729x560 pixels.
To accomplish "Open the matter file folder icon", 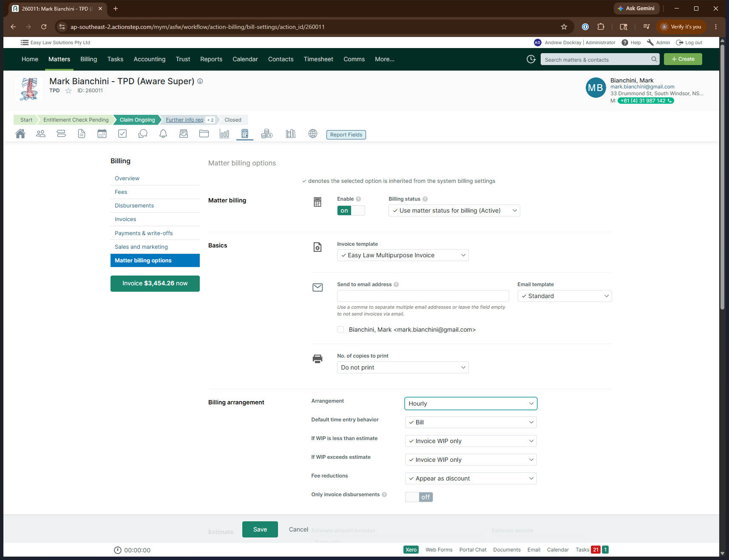I will [204, 134].
